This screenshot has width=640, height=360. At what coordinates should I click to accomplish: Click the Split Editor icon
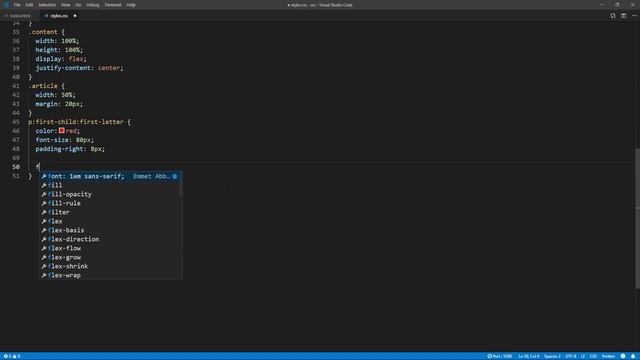[623, 16]
